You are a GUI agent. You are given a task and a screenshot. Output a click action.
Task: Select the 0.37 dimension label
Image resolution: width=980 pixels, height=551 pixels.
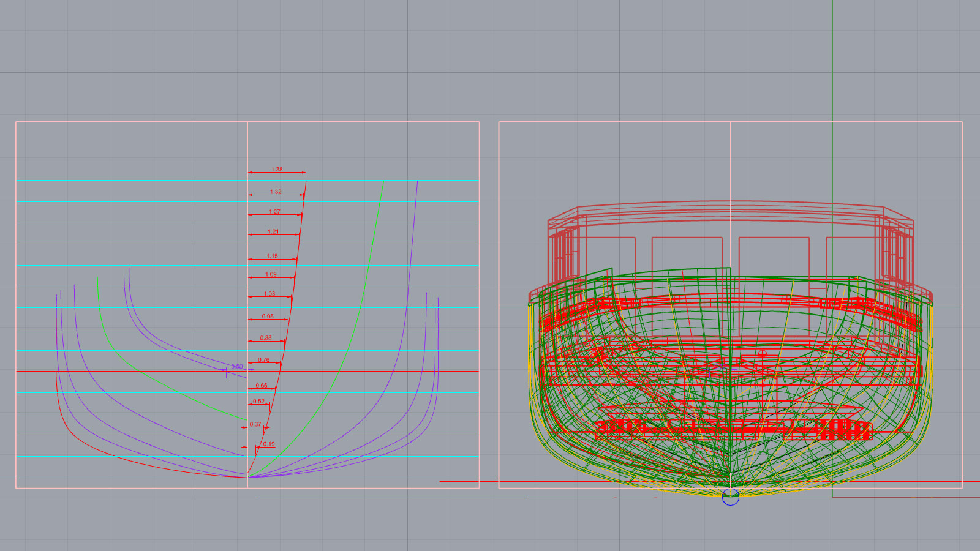click(x=255, y=424)
